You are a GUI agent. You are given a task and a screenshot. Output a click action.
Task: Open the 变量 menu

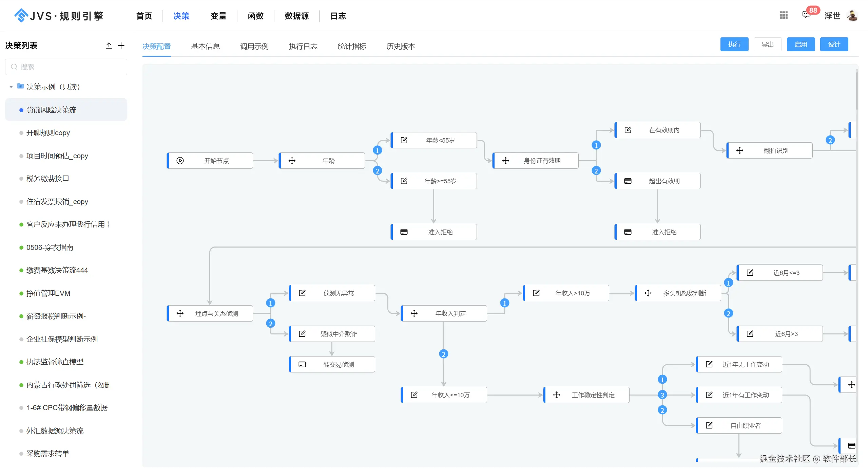(218, 16)
